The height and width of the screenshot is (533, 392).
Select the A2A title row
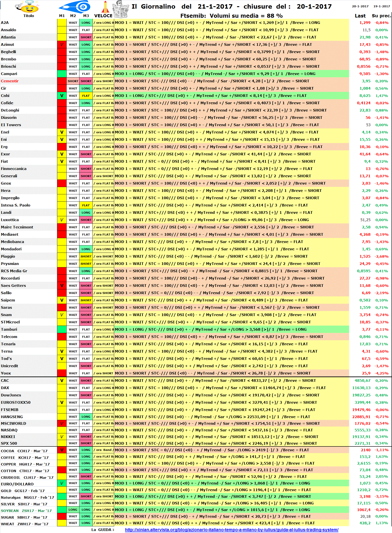click(x=29, y=23)
